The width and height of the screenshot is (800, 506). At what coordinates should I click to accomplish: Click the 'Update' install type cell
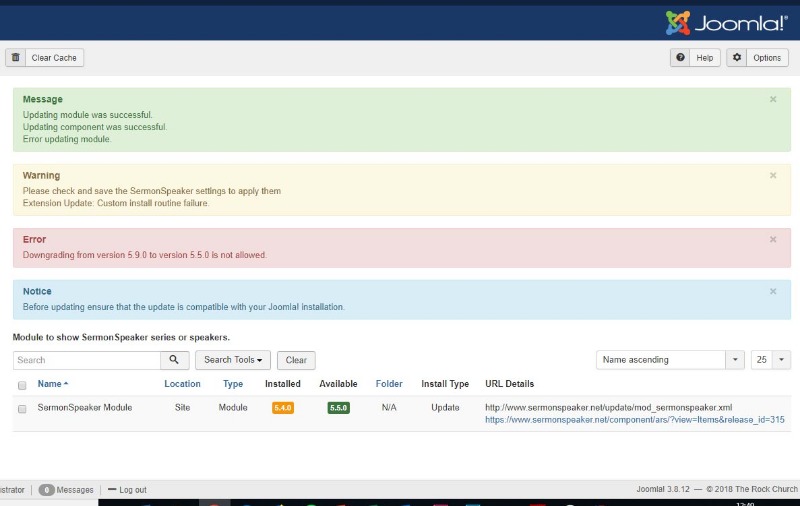(x=445, y=408)
